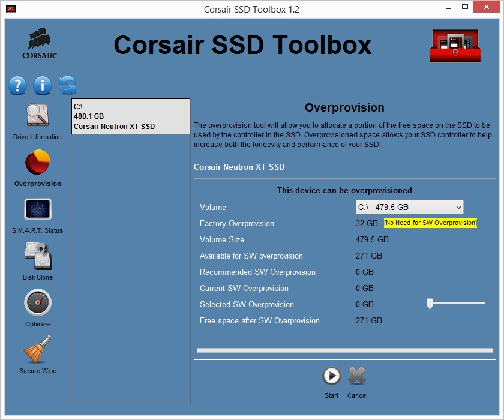504x420 pixels.
Task: Click the Available for SW overprovision 271 GB value
Action: 368,256
